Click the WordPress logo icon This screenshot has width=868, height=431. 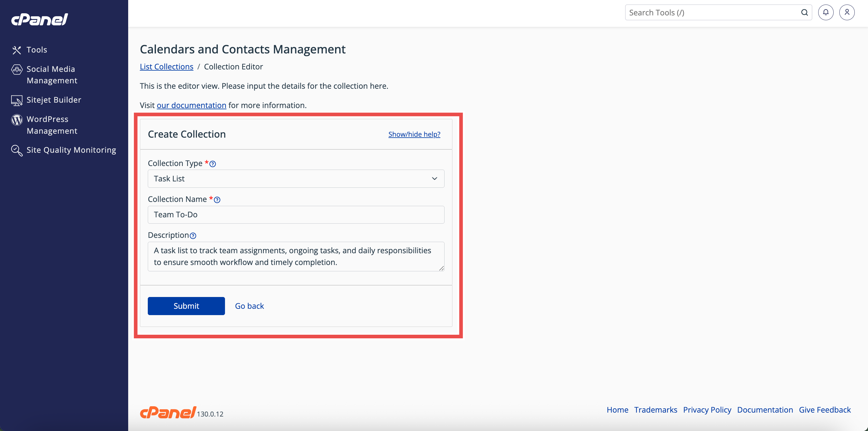[x=17, y=120]
